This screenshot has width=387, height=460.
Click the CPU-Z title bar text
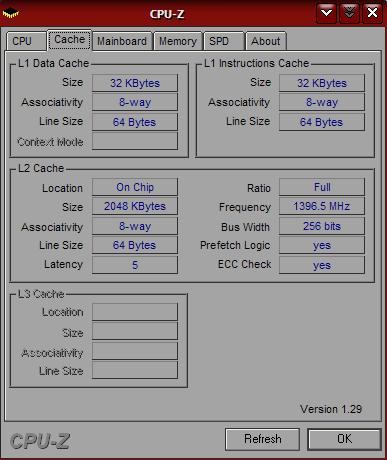click(x=167, y=14)
